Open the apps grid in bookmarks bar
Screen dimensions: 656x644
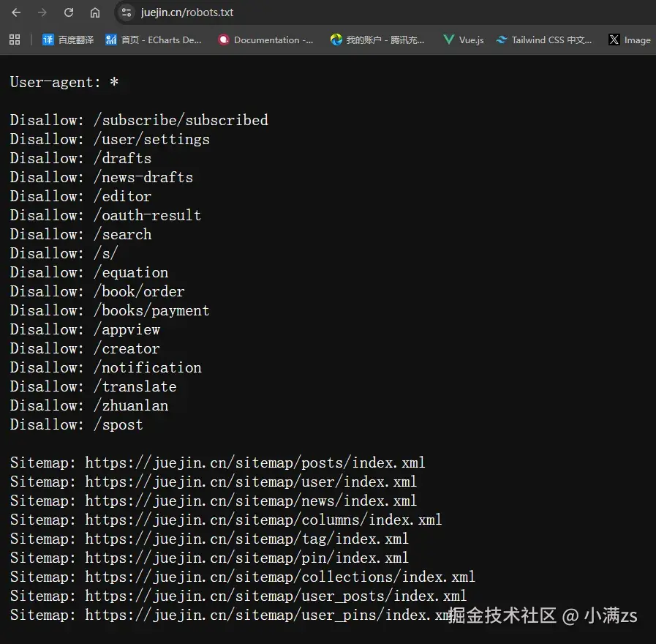tap(15, 40)
